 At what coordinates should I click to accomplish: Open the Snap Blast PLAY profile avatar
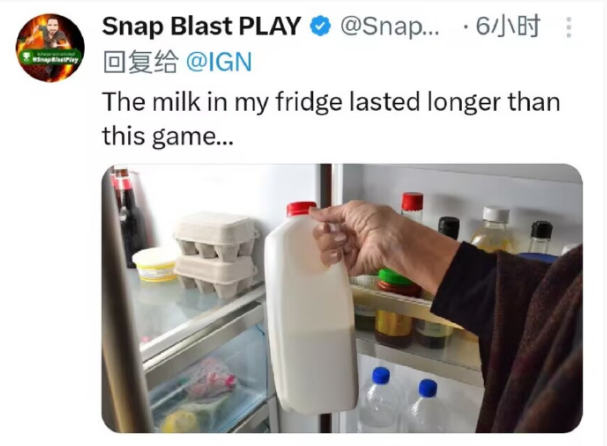pos(50,48)
